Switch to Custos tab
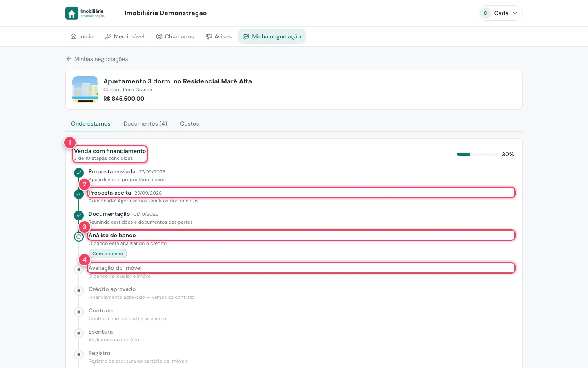 189,123
